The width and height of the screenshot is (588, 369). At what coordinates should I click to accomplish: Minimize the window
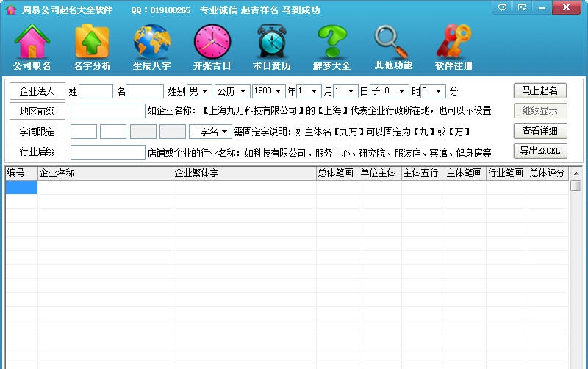pyautogui.click(x=542, y=7)
